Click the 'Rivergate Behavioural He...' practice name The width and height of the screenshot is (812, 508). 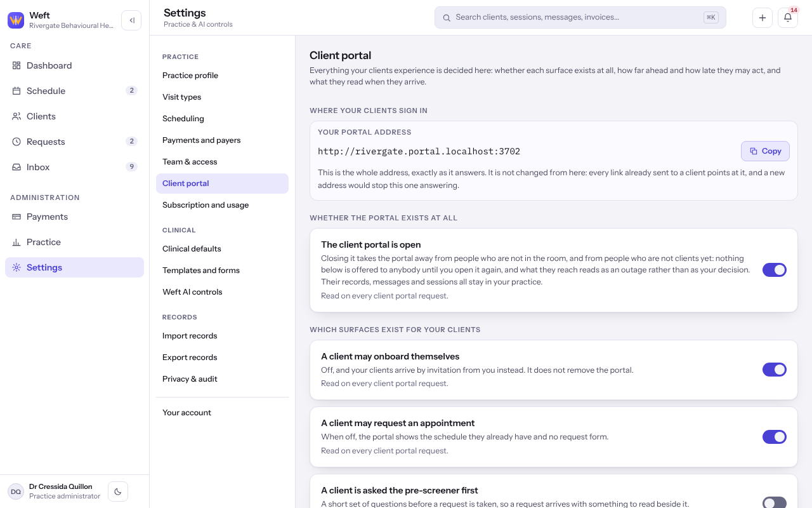[72, 25]
